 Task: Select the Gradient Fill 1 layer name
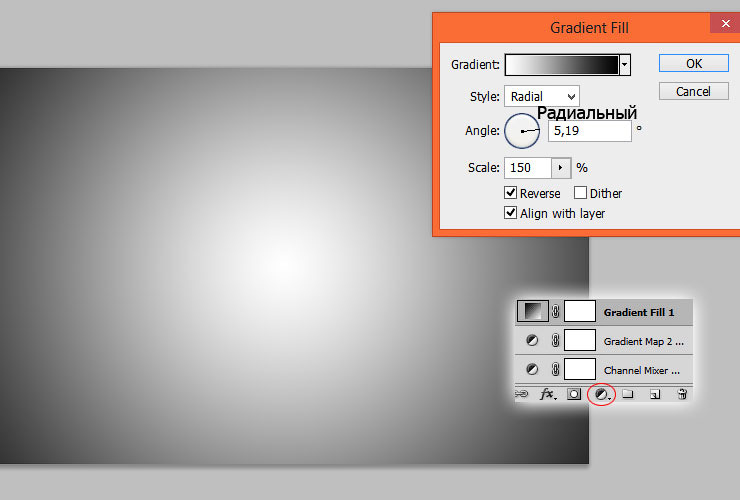(639, 313)
